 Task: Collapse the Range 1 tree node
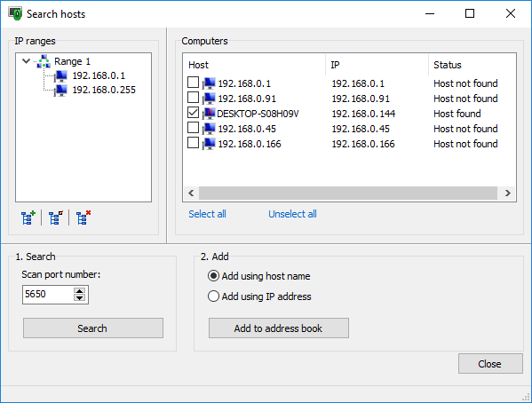click(x=26, y=61)
